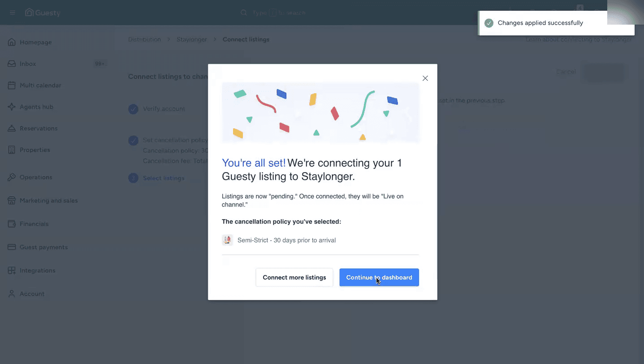Image resolution: width=644 pixels, height=364 pixels.
Task: Click the Semi-Strict policy icon
Action: [x=227, y=240]
